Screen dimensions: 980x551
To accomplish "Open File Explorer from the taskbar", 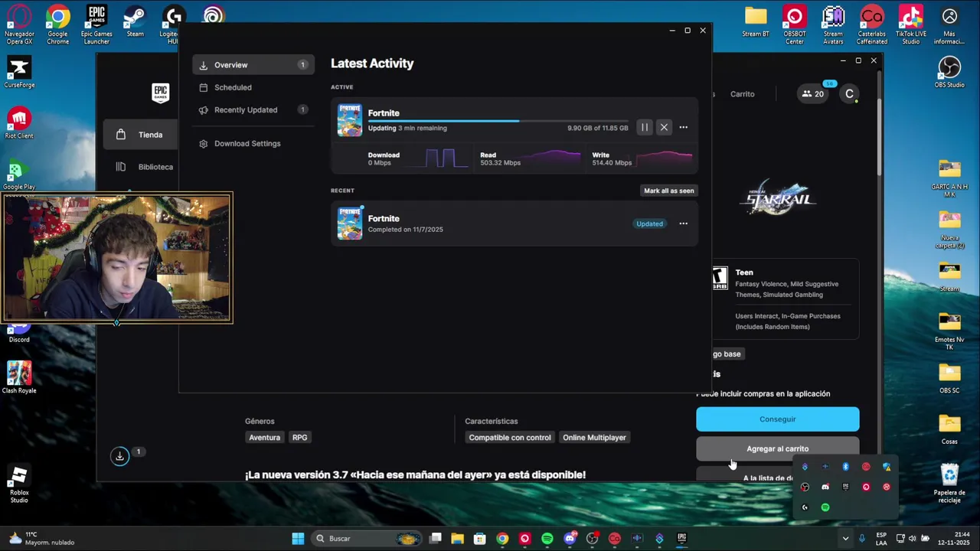I will [x=457, y=539].
